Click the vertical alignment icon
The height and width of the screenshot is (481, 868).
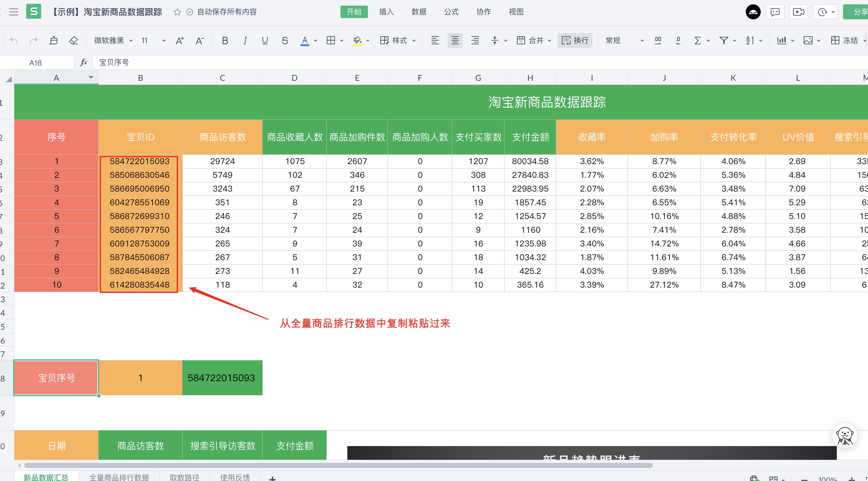click(x=495, y=41)
